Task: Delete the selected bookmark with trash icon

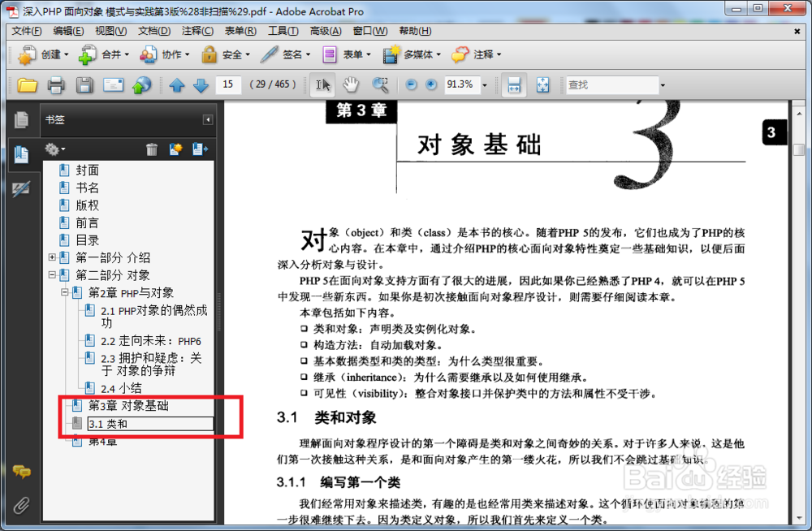Action: click(152, 149)
